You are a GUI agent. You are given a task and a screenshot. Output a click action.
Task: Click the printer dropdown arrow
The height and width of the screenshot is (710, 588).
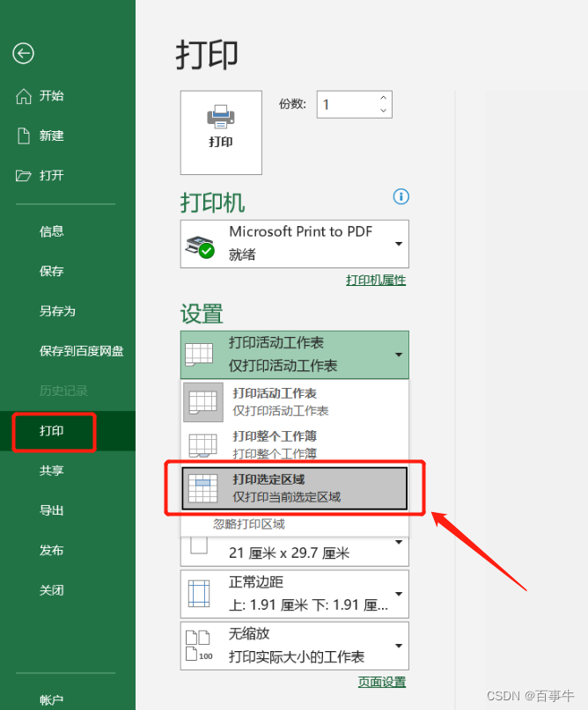pyautogui.click(x=399, y=244)
